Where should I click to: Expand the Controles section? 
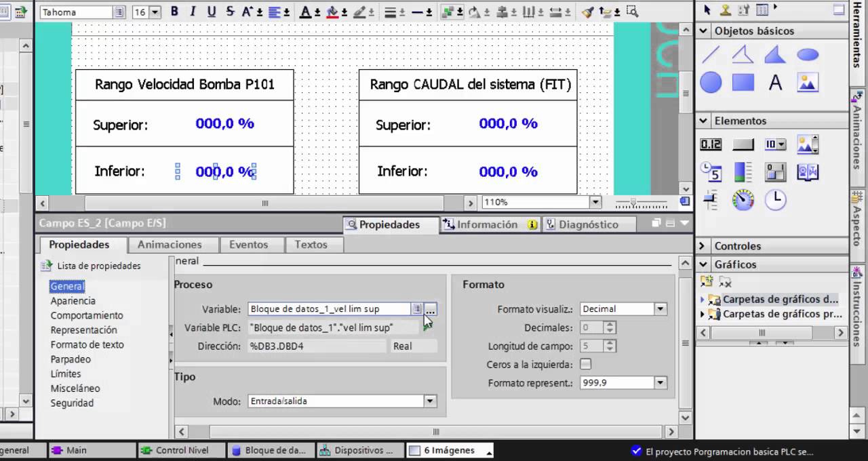pyautogui.click(x=703, y=246)
